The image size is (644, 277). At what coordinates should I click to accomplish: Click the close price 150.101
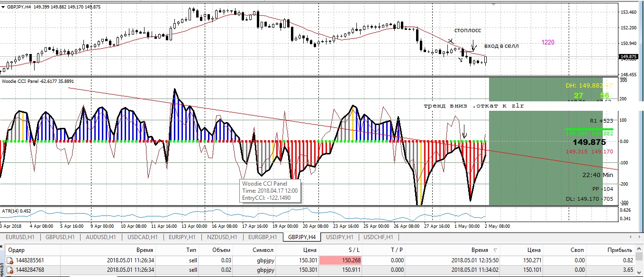click(x=532, y=270)
